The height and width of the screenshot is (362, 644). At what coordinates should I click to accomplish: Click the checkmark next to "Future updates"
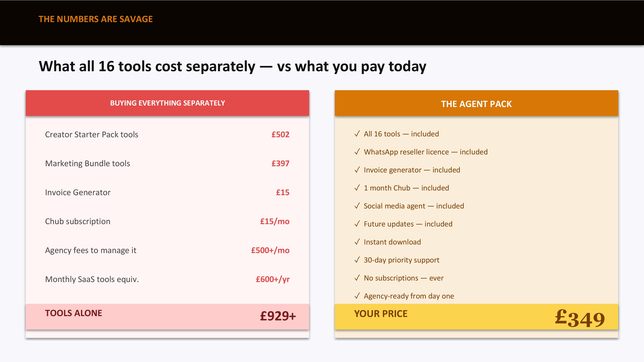coord(357,224)
